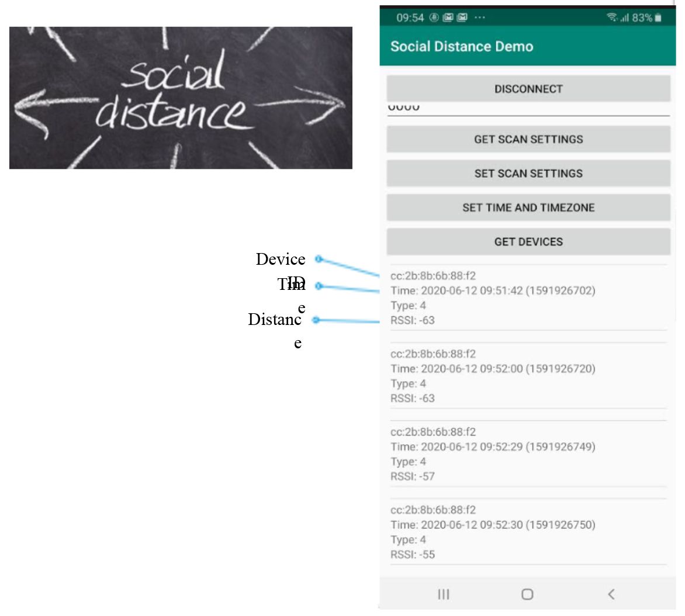Tap SET TIME AND TIMEZONE button
The width and height of the screenshot is (685, 616).
point(528,207)
